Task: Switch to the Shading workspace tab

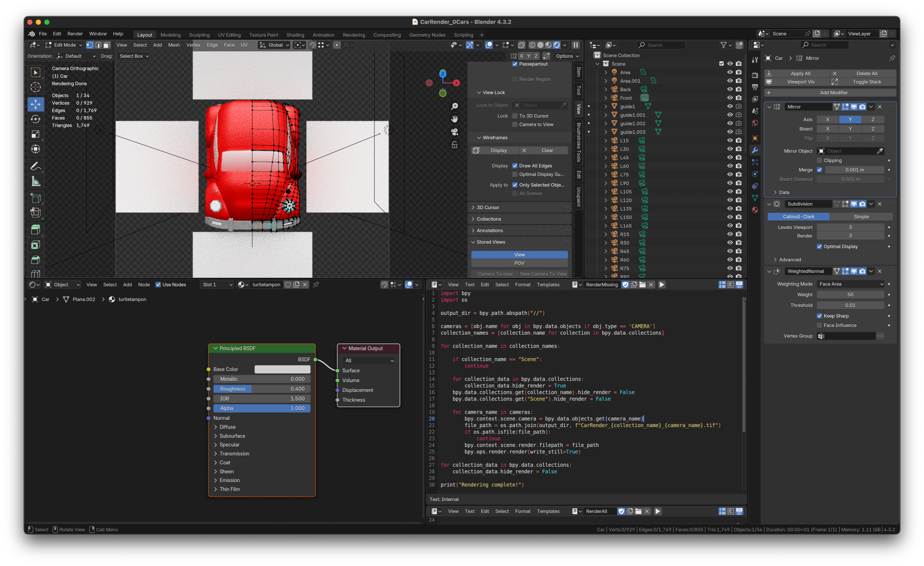Action: click(295, 35)
